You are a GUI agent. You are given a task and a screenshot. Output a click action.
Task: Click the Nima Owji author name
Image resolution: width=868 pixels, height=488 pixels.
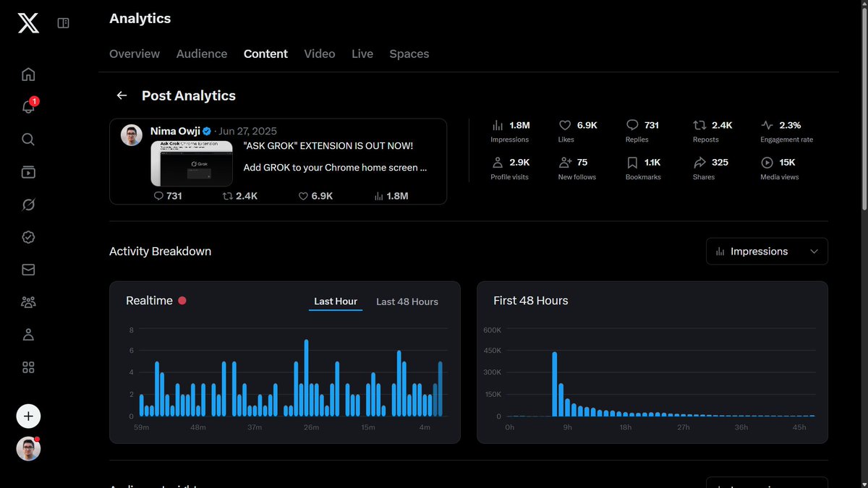(175, 131)
